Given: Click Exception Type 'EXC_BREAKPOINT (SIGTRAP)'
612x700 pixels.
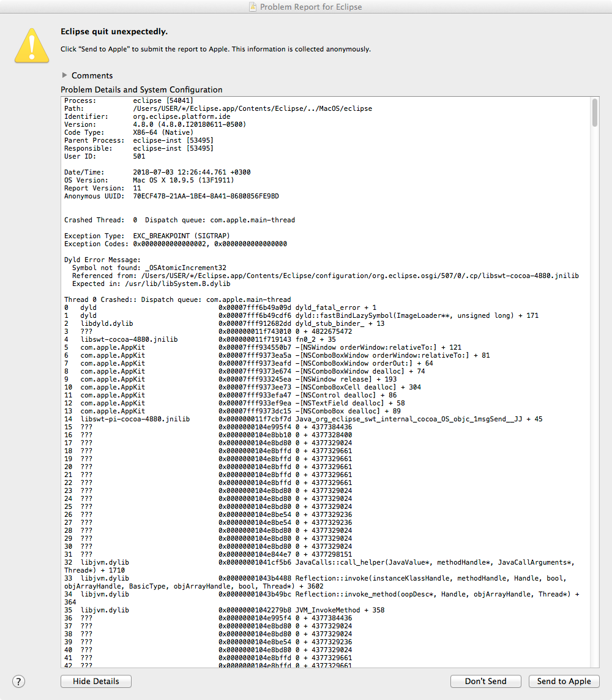Looking at the screenshot, I should [182, 236].
